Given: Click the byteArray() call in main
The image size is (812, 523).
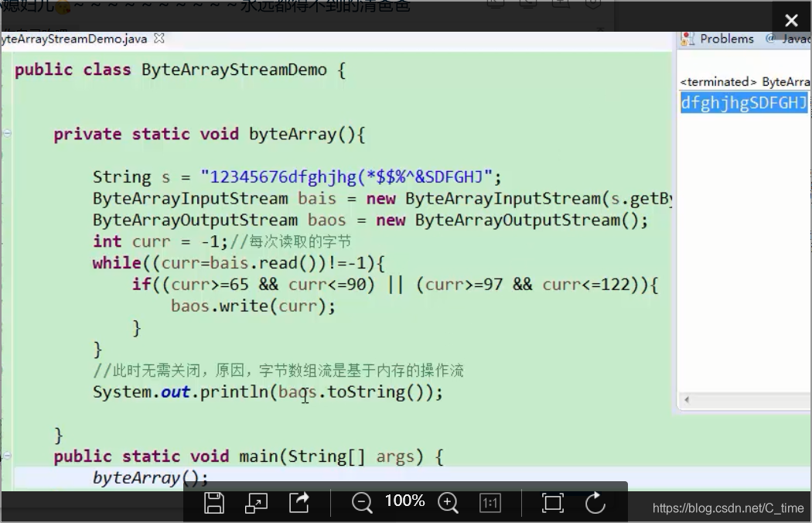Looking at the screenshot, I should tap(150, 478).
